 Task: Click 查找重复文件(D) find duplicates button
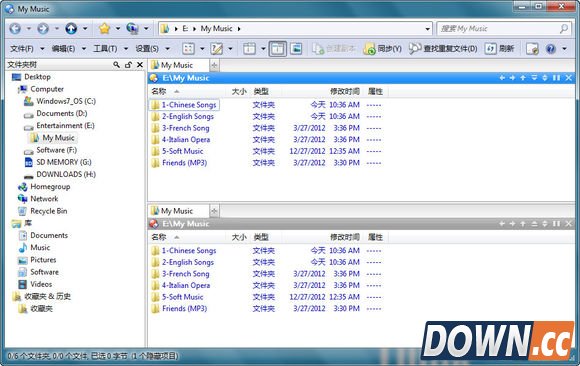pos(443,48)
